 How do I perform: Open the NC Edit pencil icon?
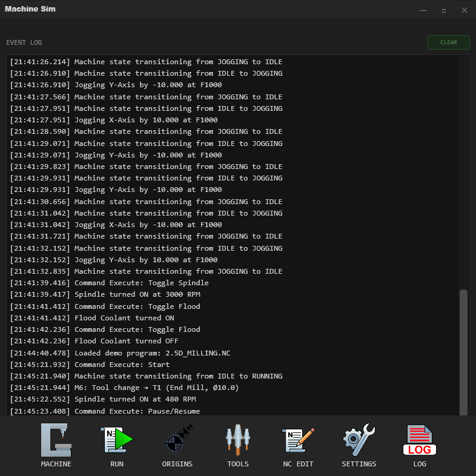pos(299,440)
